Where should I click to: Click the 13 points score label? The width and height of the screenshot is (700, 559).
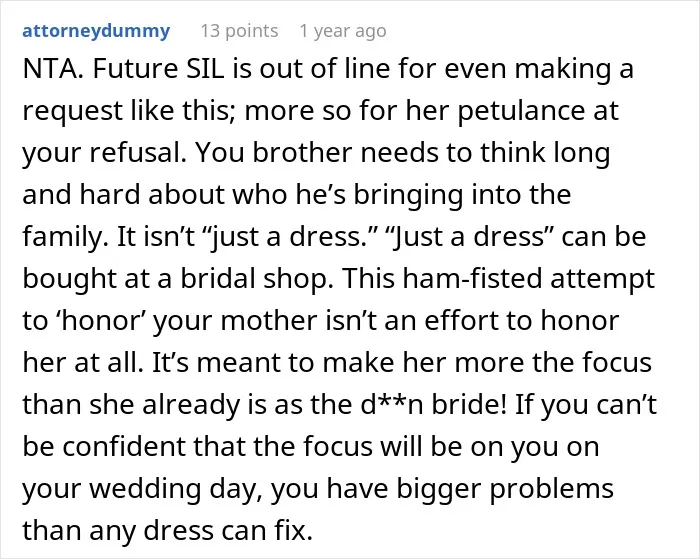239,31
